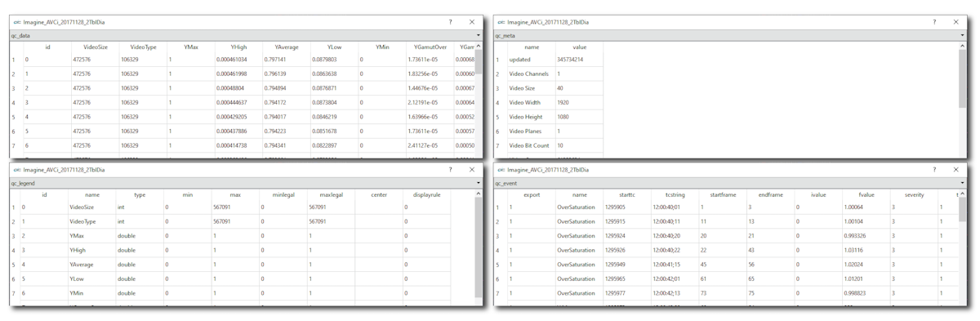This screenshot has height=321, width=980.
Task: Click the 'Video Bit Count' row name
Action: (x=532, y=145)
